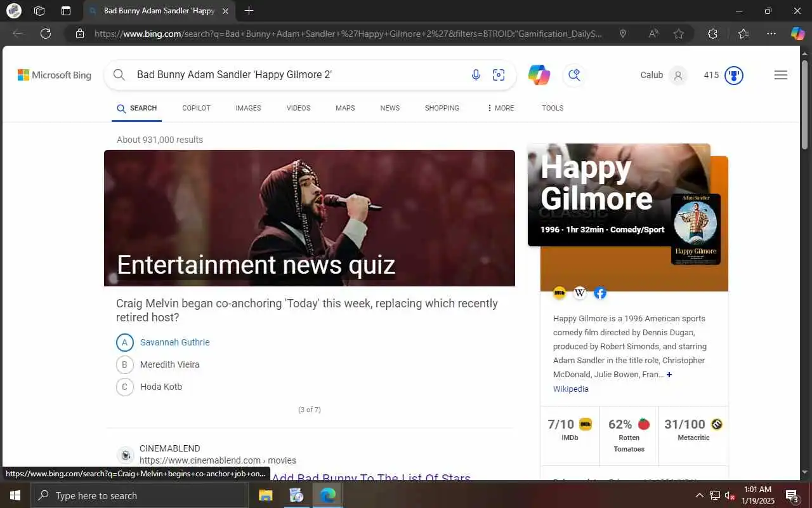Switch to the IMAGES tab
The image size is (812, 508).
[x=248, y=108]
